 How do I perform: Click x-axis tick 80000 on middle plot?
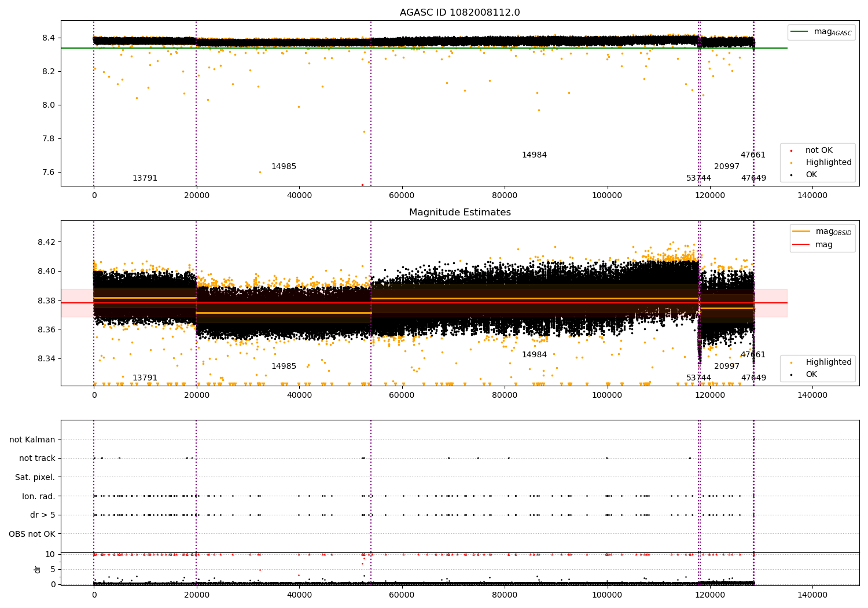[505, 395]
